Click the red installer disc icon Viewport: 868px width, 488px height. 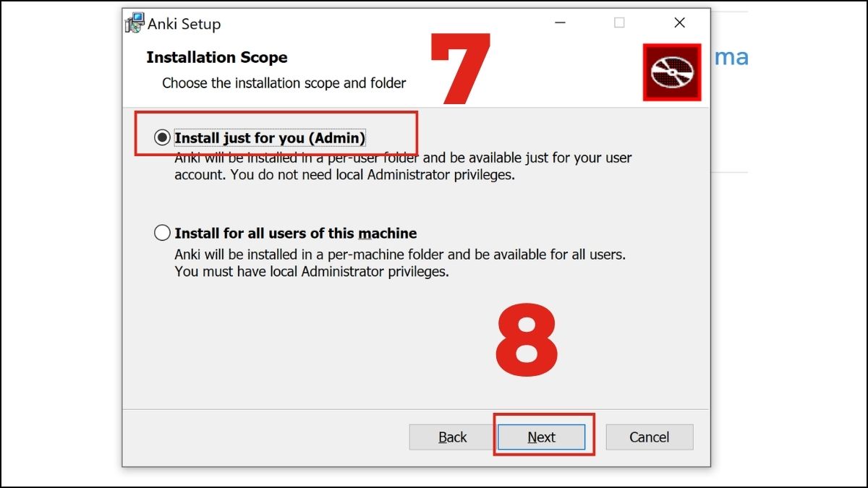click(672, 72)
